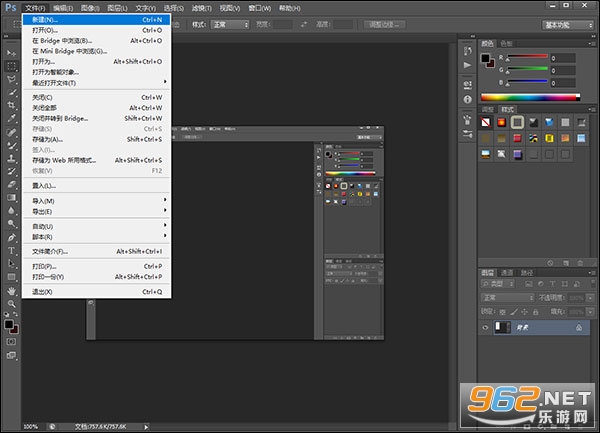Filter layers by pixel layer icon

pyautogui.click(x=528, y=284)
